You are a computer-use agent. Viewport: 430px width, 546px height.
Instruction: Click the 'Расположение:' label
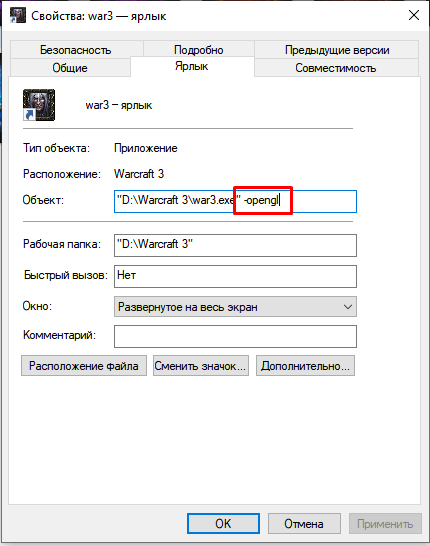[62, 174]
